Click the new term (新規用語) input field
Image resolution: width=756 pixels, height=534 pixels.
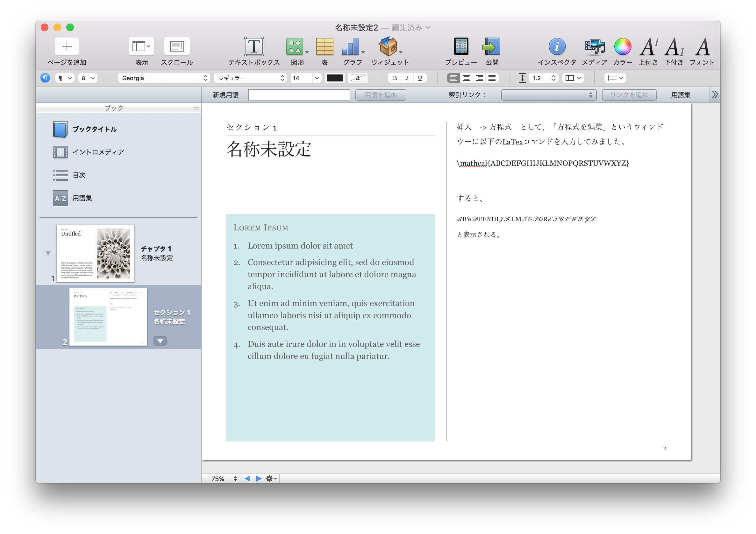[x=299, y=95]
